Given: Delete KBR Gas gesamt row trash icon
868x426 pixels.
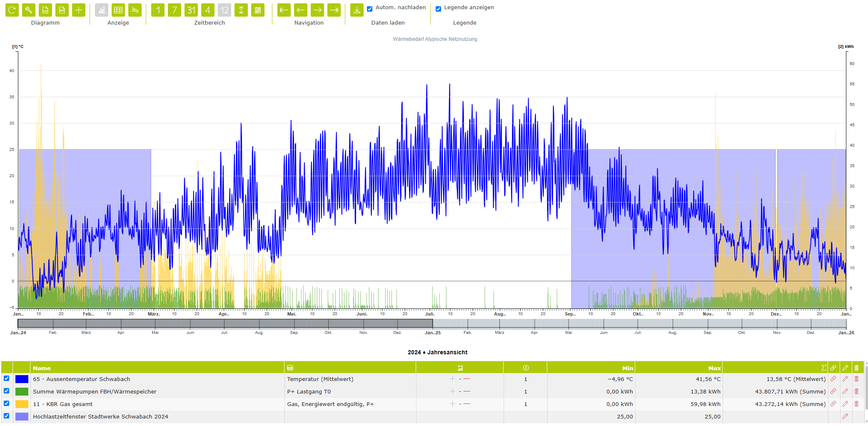Looking at the screenshot, I should (x=857, y=404).
